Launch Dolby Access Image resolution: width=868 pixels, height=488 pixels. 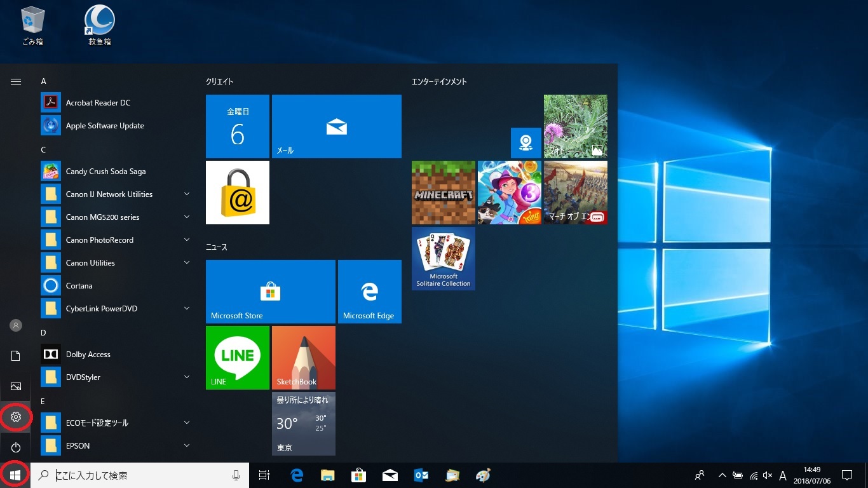(x=116, y=355)
